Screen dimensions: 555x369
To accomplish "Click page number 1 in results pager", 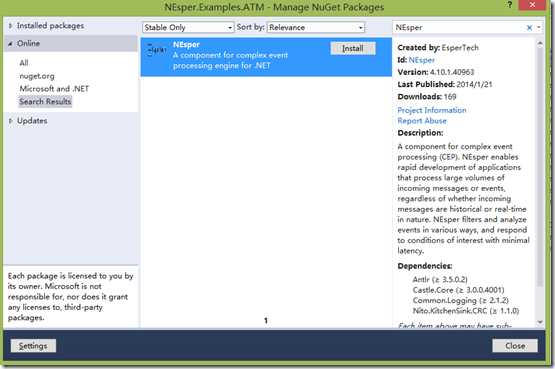I will pos(266,321).
